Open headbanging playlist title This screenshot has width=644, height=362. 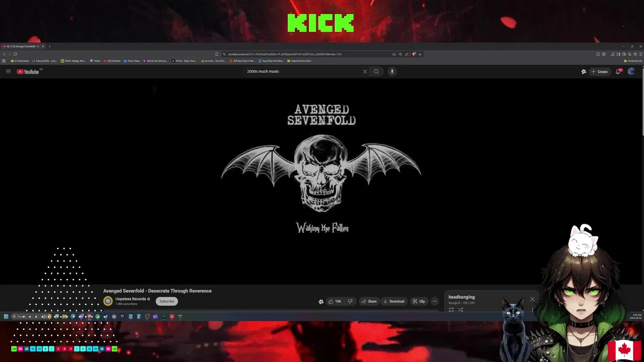[x=461, y=297]
